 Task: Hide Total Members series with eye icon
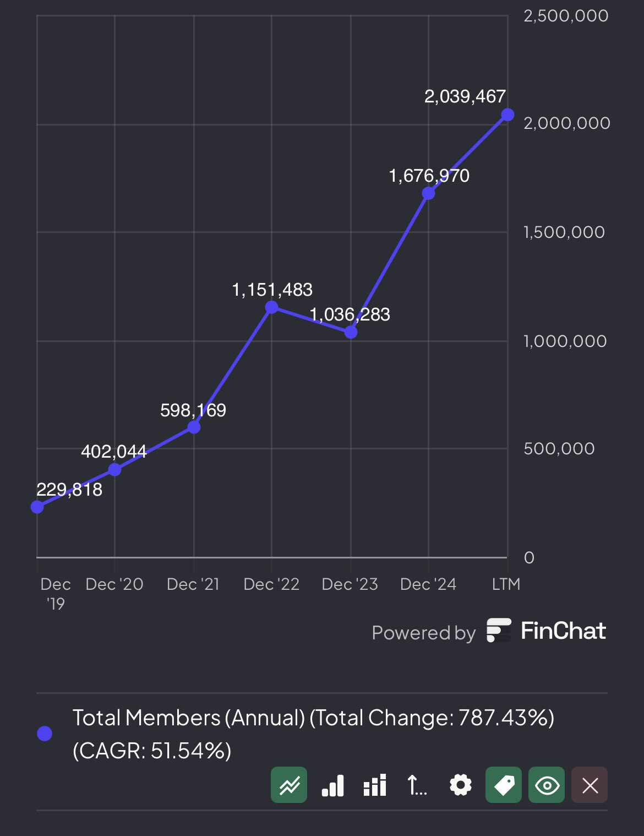pyautogui.click(x=547, y=785)
